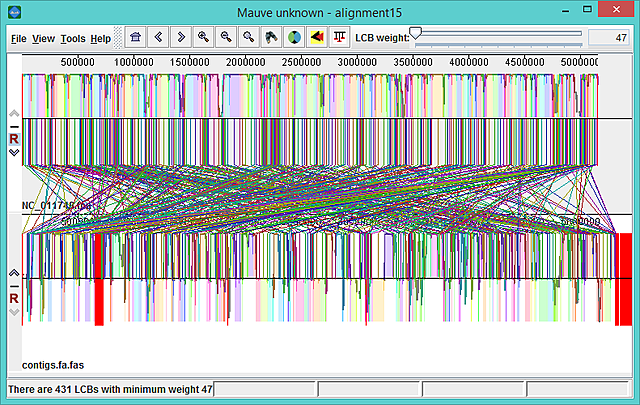
Task: Click the status text 'There are 431 LCBs'
Action: coord(110,389)
